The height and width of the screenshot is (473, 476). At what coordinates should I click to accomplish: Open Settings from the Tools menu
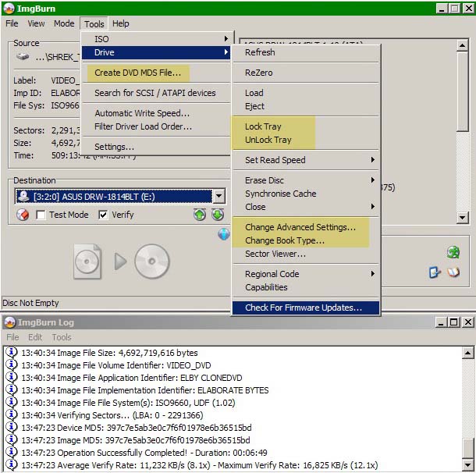(x=156, y=147)
